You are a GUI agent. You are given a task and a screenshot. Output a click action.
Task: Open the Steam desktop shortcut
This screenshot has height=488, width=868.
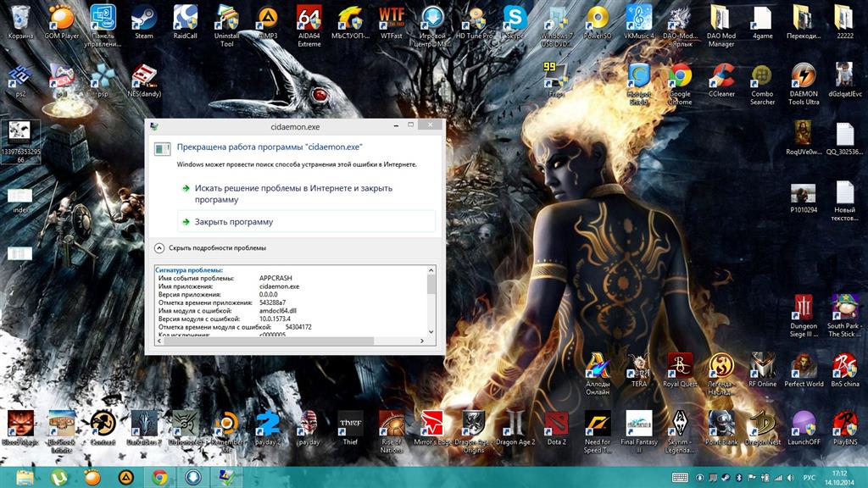pos(144,22)
